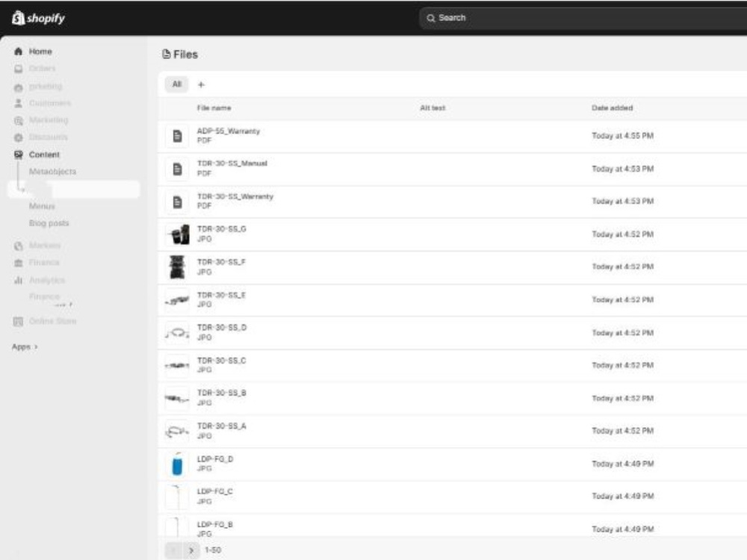The image size is (747, 560).
Task: Open the LDP-FG_D blue bottle thumbnail
Action: [x=177, y=464]
